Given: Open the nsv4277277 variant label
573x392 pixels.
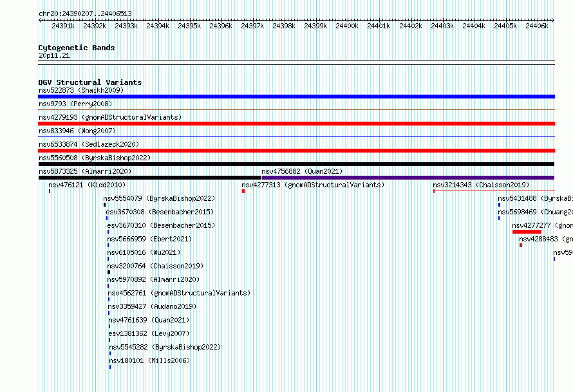Looking at the screenshot, I should coord(542,225).
